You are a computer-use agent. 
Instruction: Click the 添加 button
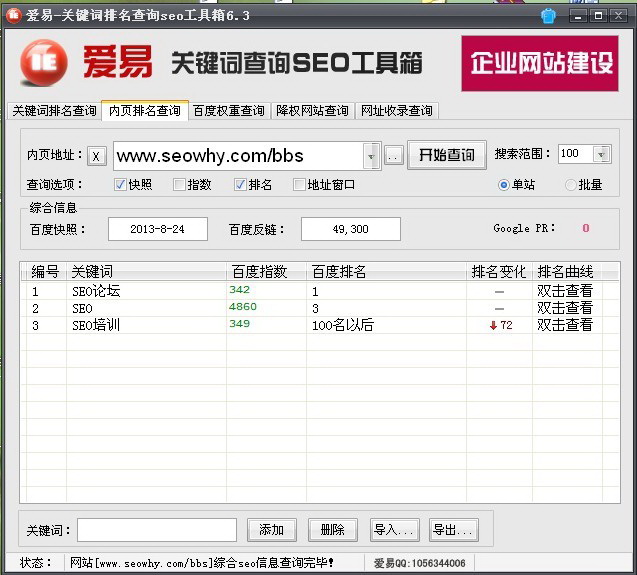(x=272, y=529)
